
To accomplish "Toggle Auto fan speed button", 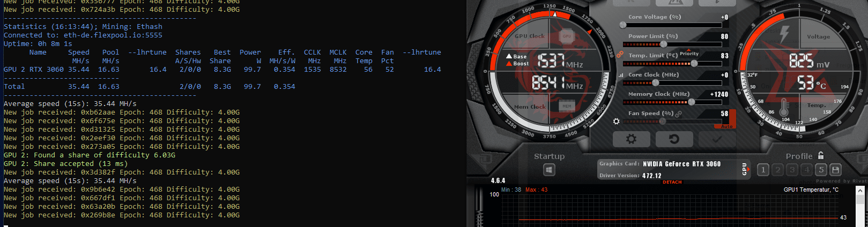I will [x=726, y=126].
